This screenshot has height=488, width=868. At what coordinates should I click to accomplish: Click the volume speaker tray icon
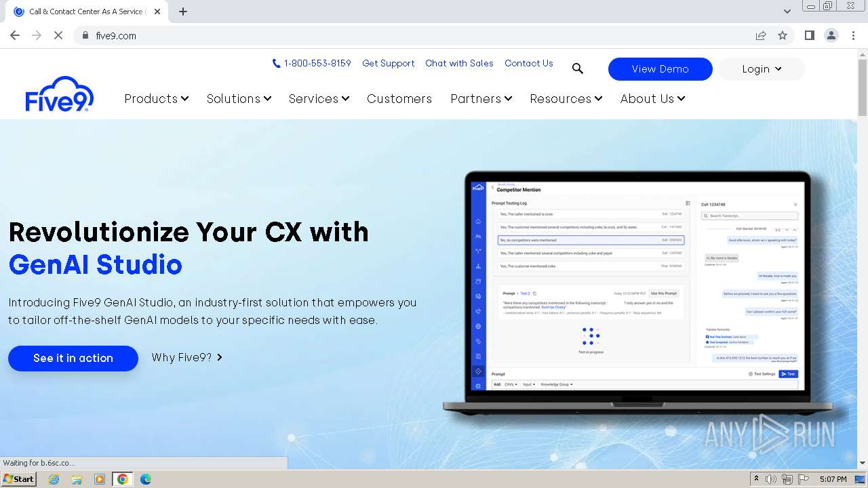(x=771, y=479)
